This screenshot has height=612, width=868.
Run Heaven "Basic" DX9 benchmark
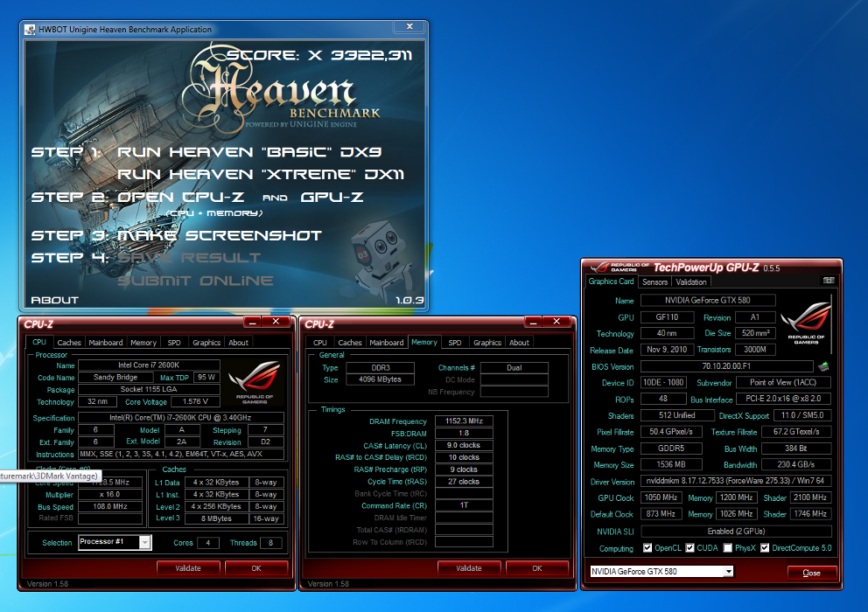click(x=249, y=152)
